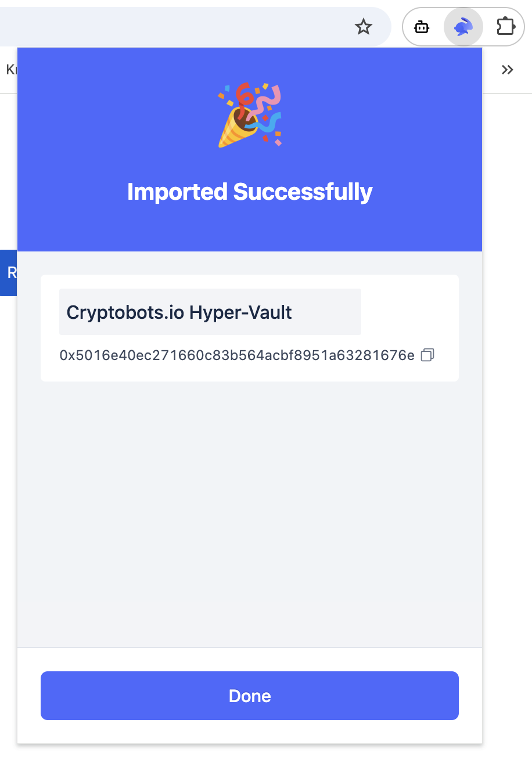Viewport: 532px width, 777px height.
Task: Toggle the Rabby wallet rabbit extension icon
Action: tap(463, 27)
